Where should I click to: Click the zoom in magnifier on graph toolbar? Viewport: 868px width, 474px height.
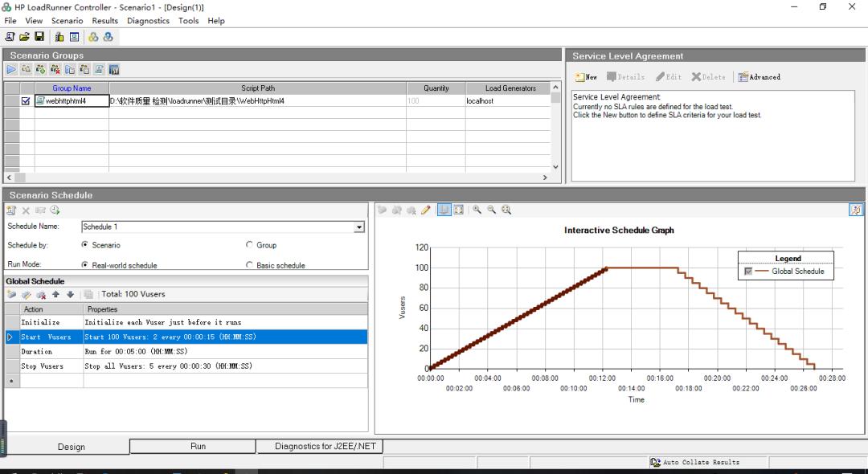click(x=477, y=210)
